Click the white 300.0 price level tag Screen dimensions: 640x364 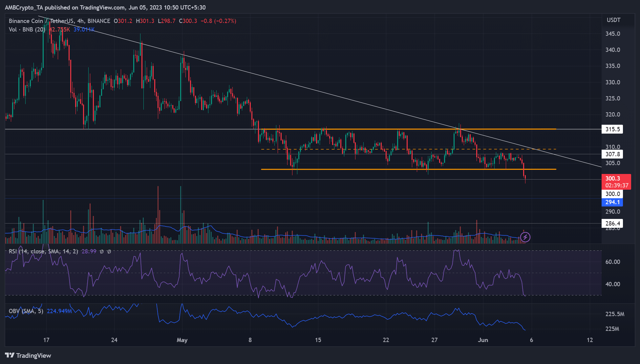point(612,194)
